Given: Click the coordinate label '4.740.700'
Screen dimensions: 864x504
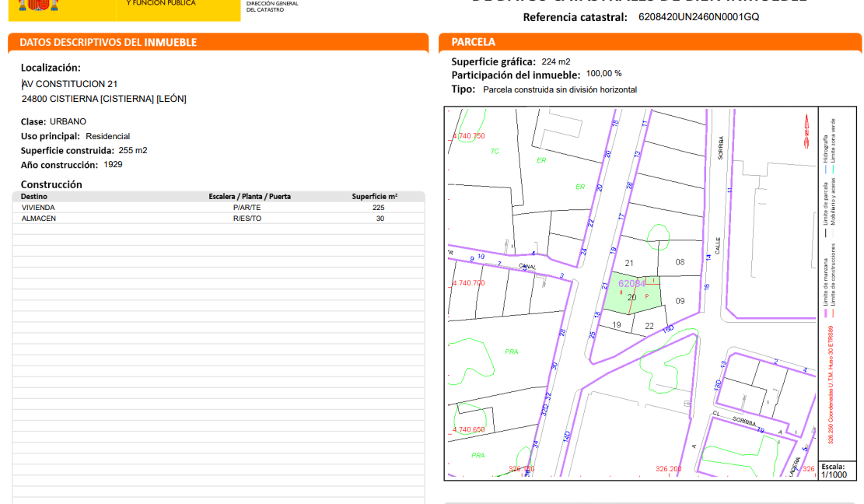Looking at the screenshot, I should (469, 283).
